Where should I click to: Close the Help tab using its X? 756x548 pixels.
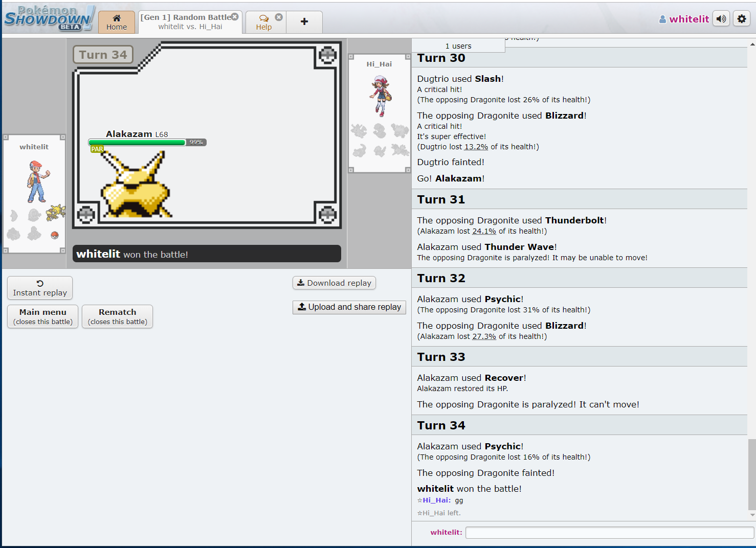279,17
